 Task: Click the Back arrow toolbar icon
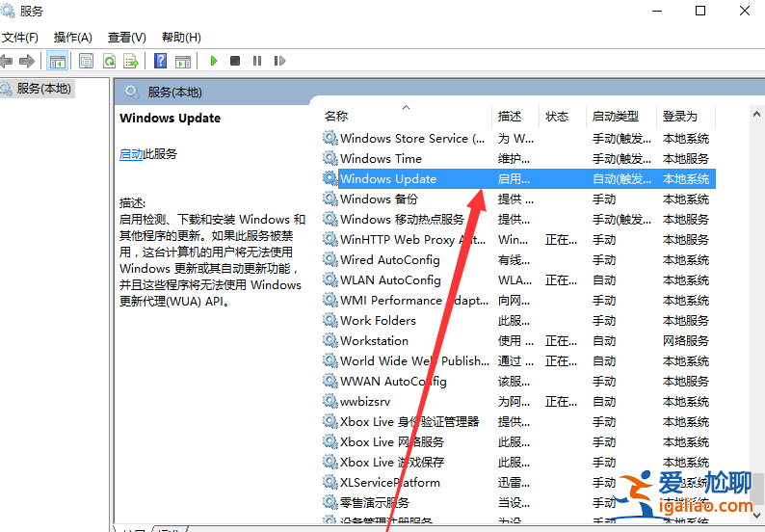6,61
